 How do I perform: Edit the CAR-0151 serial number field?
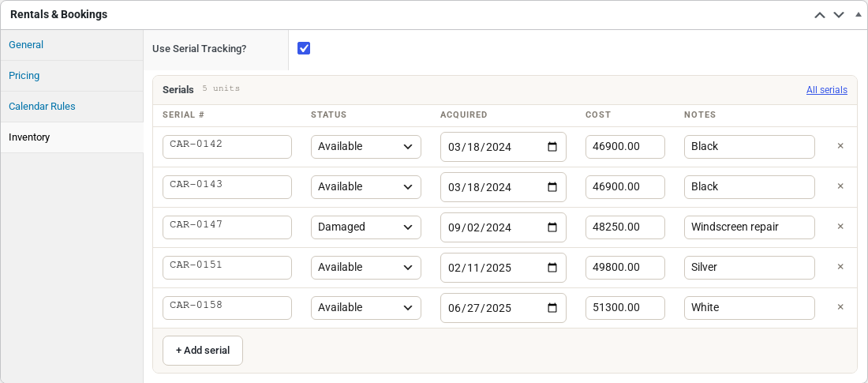227,267
